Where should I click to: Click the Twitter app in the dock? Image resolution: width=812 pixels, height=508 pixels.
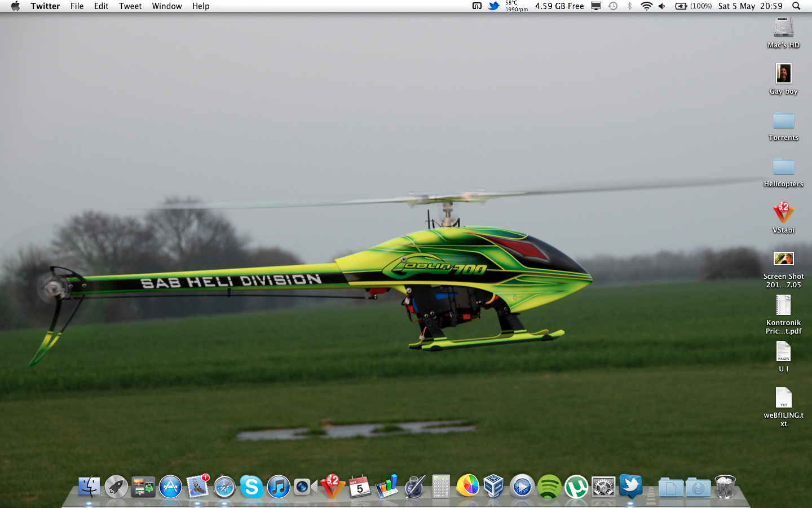(x=630, y=487)
